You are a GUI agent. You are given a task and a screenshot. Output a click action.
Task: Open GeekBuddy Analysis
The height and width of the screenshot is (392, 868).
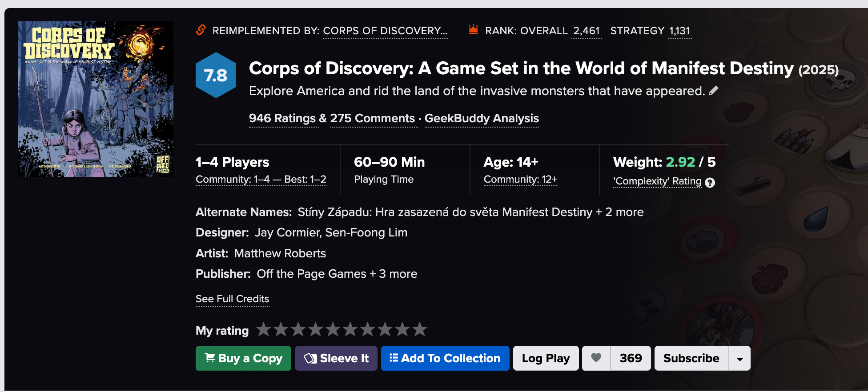coord(482,118)
